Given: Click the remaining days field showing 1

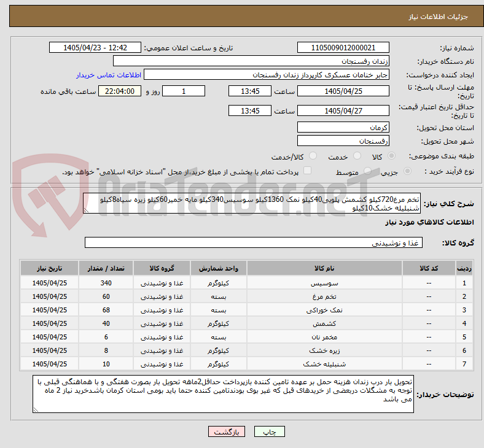Looking at the screenshot, I should coord(184,91).
